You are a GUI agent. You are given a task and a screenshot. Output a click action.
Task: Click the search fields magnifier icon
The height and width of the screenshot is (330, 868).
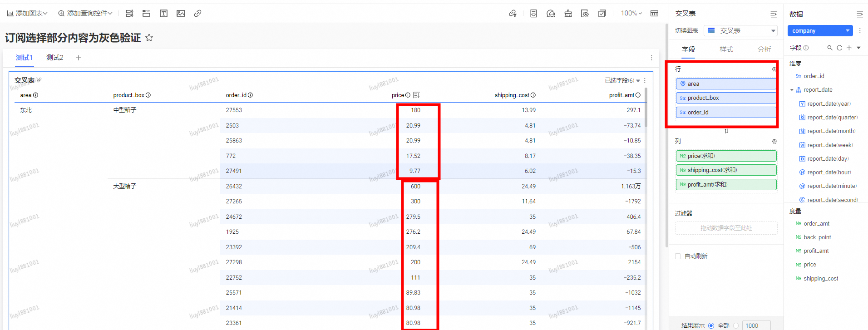tap(830, 48)
